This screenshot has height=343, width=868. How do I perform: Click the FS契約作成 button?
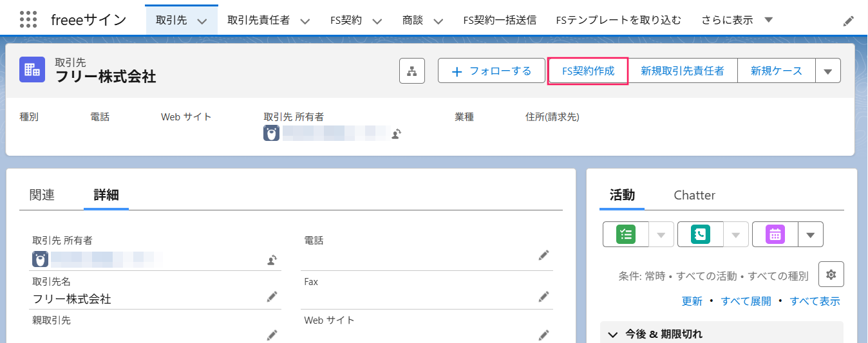point(588,71)
